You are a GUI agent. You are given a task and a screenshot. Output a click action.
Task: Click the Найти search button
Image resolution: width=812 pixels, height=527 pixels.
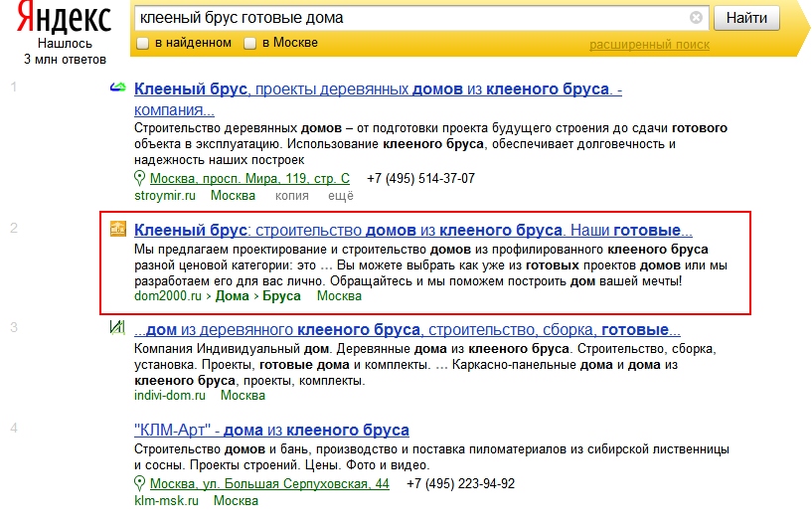tap(746, 18)
